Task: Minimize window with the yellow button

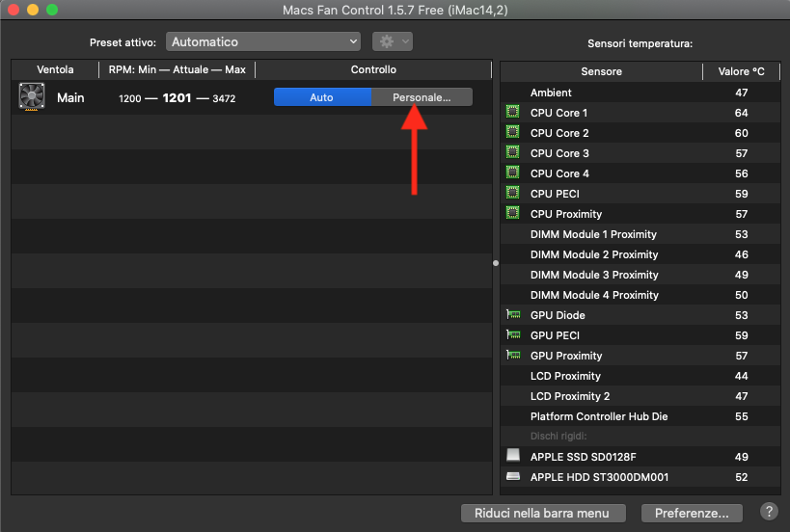Action: pos(33,10)
